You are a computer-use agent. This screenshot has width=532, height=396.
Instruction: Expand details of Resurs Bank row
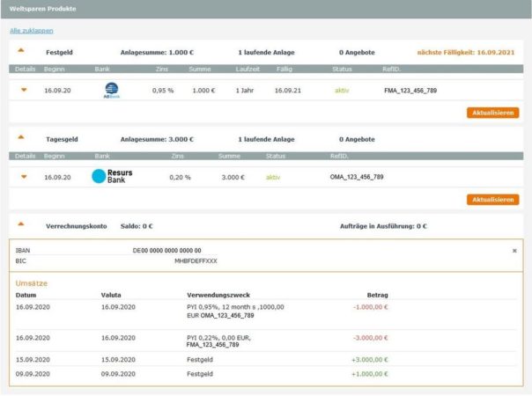[x=24, y=177]
